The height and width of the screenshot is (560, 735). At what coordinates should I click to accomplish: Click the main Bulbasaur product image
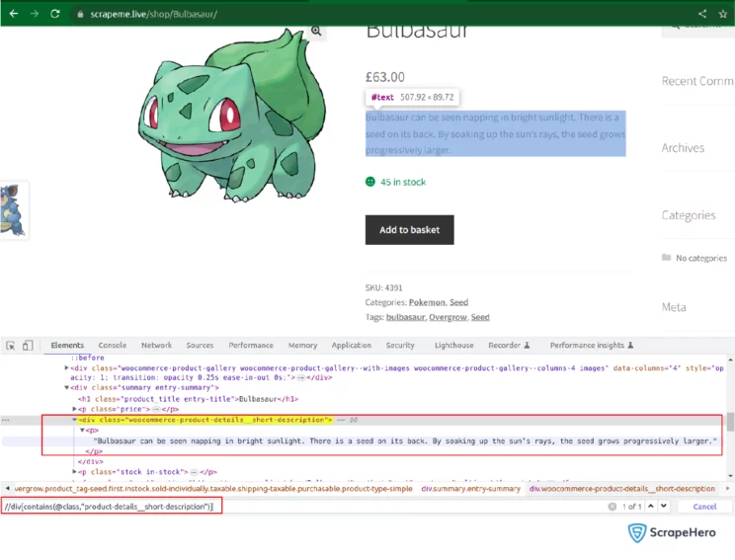(232, 116)
